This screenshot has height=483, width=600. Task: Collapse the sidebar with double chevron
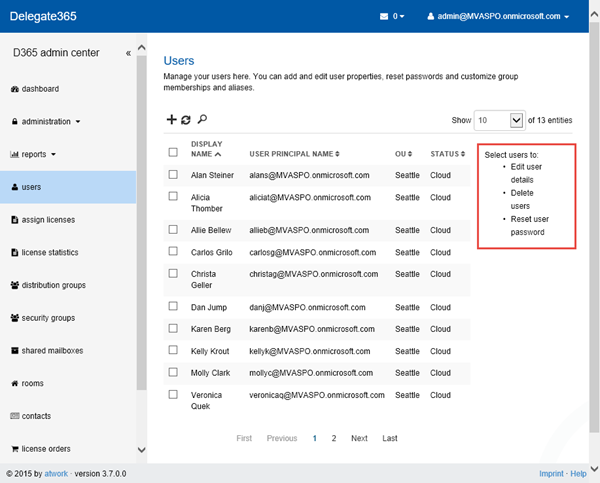(128, 53)
